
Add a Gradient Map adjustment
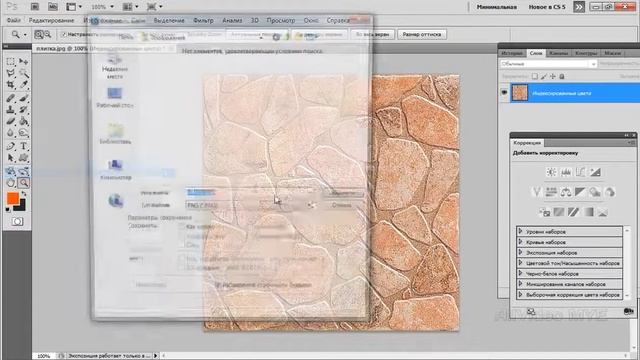tap(588, 212)
